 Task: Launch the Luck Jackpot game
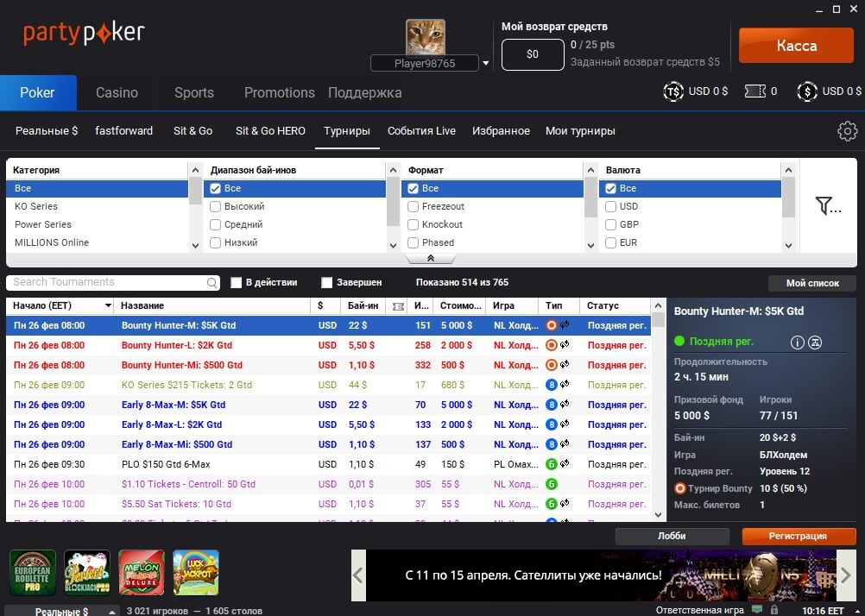point(196,573)
